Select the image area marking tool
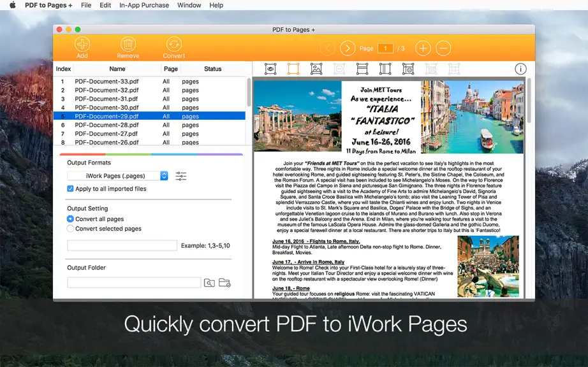This screenshot has width=588, height=367. [x=316, y=69]
